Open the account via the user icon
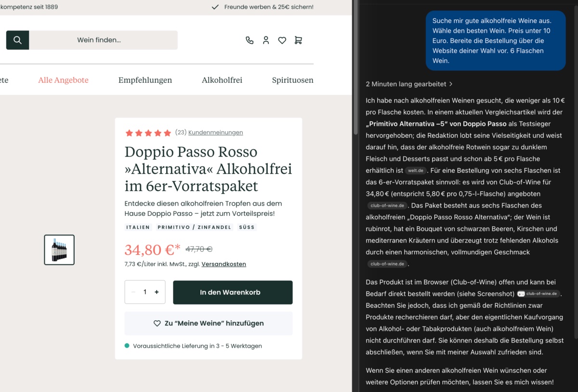The width and height of the screenshot is (578, 392). tap(266, 40)
